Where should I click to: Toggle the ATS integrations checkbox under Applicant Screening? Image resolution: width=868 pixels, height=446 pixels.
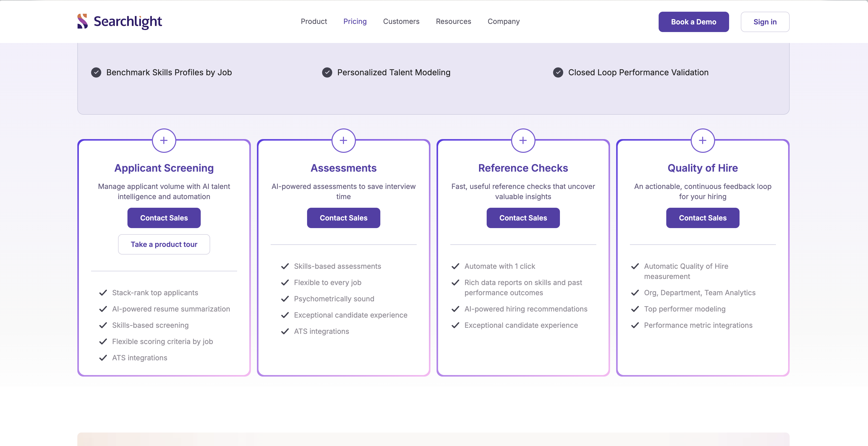[104, 357]
